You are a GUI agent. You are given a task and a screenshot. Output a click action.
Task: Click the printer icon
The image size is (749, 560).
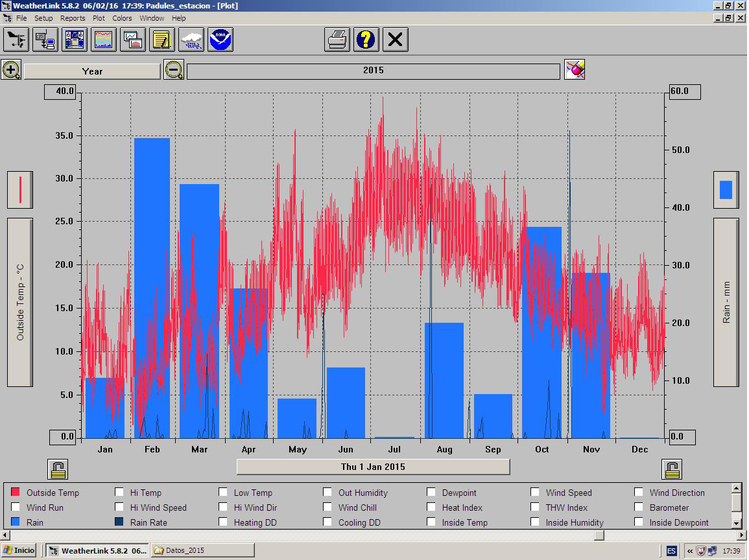[x=337, y=39]
